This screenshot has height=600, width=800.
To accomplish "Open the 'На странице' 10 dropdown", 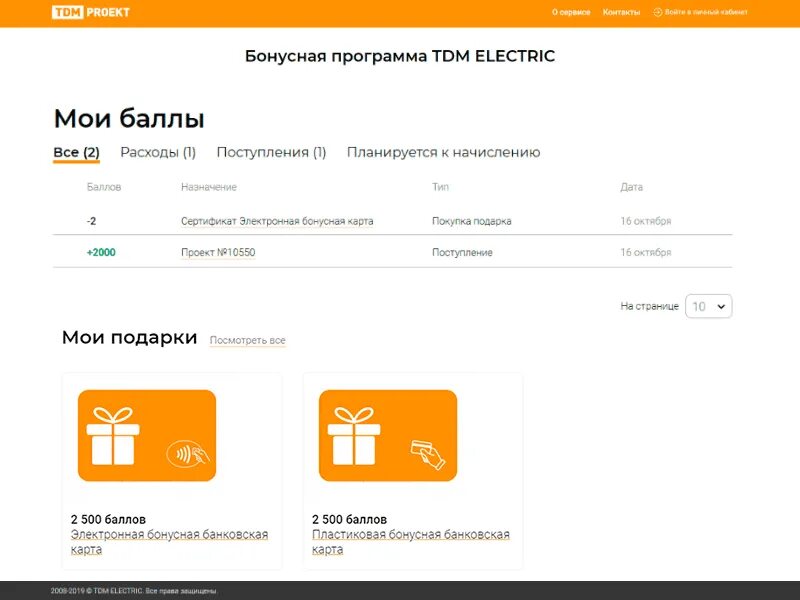I will coord(709,306).
